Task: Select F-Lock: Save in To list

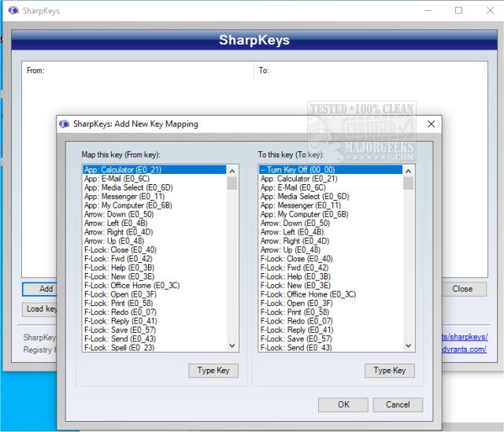Action: [331, 339]
